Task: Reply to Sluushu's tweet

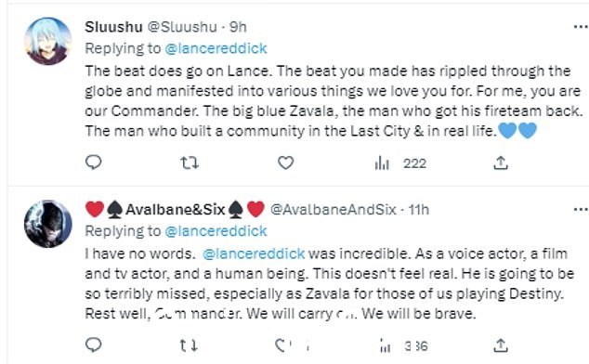Action: pyautogui.click(x=94, y=162)
